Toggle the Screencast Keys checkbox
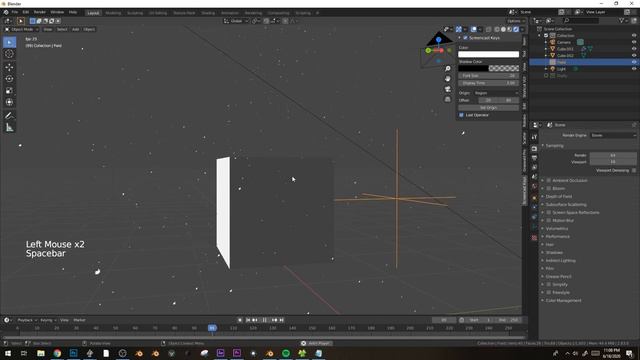The image size is (640, 360). (x=465, y=38)
